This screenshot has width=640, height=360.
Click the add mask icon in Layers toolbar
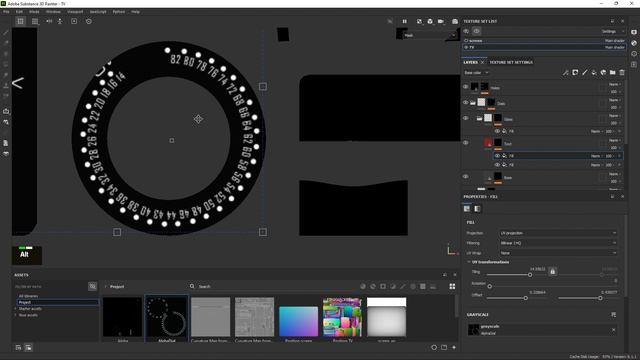coord(575,73)
